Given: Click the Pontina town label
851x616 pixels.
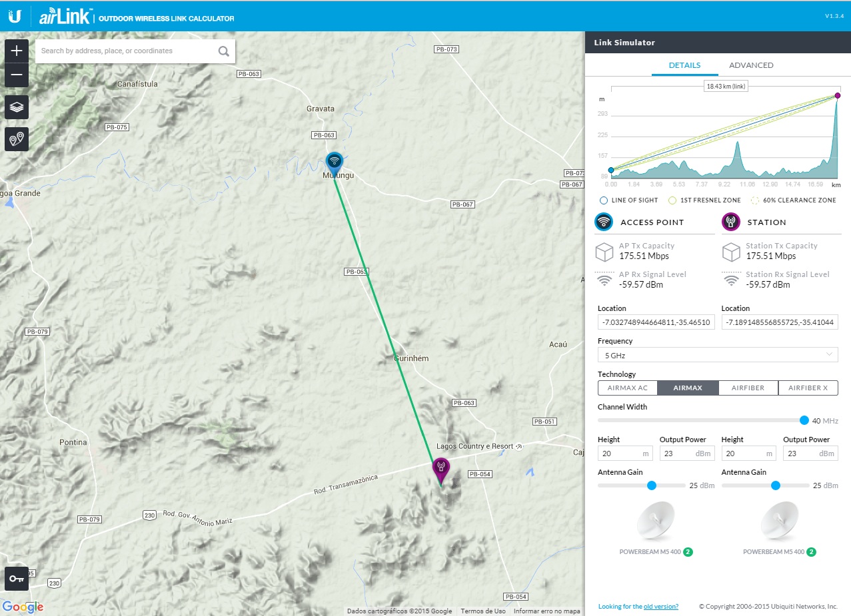Looking at the screenshot, I should pyautogui.click(x=73, y=442).
